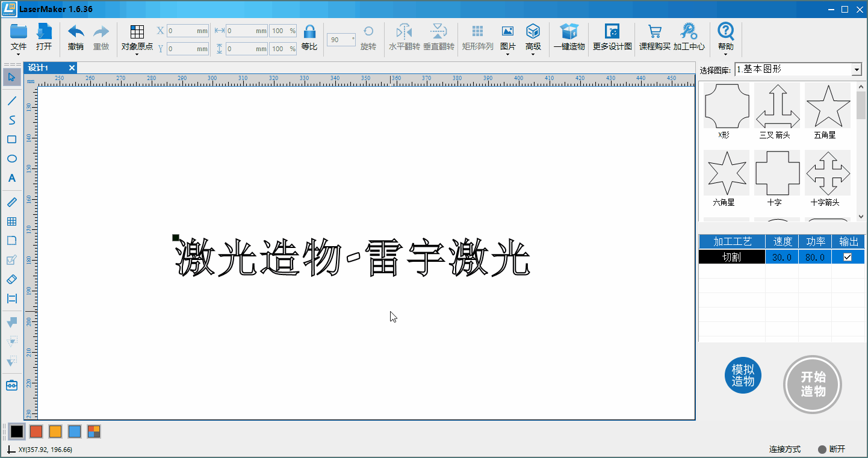Close the 设计1 tab
The image size is (868, 458).
pyautogui.click(x=72, y=68)
